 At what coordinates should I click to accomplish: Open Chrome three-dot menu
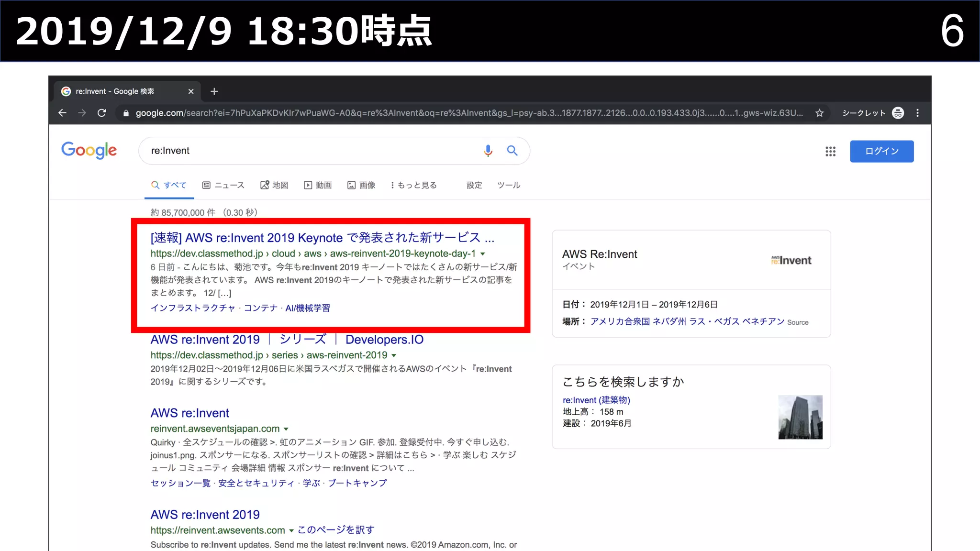(917, 113)
